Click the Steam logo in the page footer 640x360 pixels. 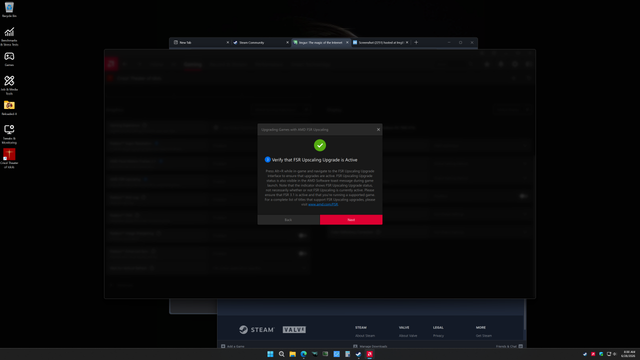(x=256, y=329)
